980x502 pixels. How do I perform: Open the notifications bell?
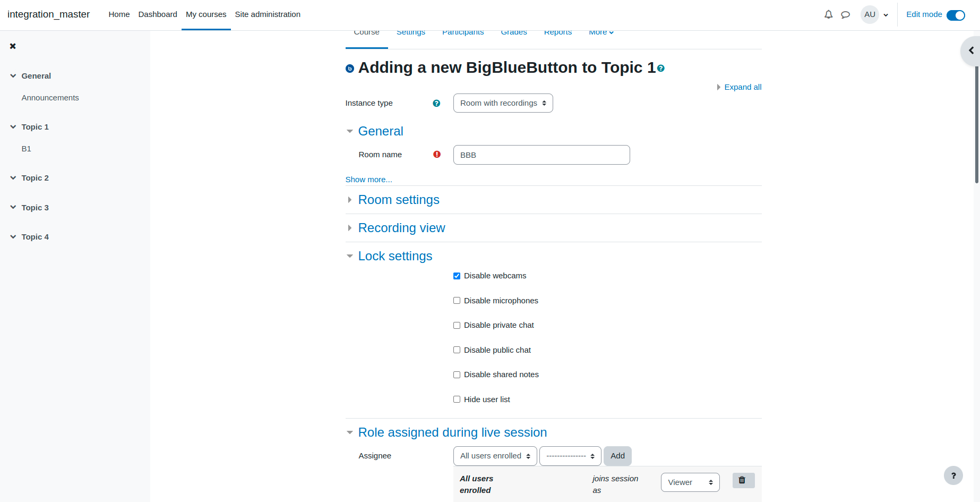coord(828,14)
